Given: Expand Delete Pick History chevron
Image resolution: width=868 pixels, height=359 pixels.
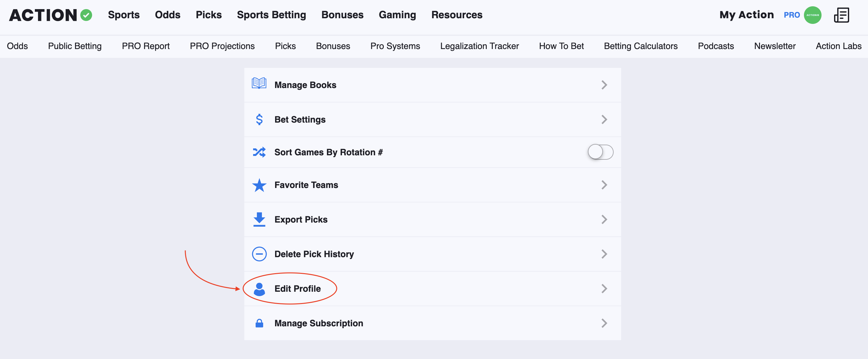Looking at the screenshot, I should click(x=604, y=254).
